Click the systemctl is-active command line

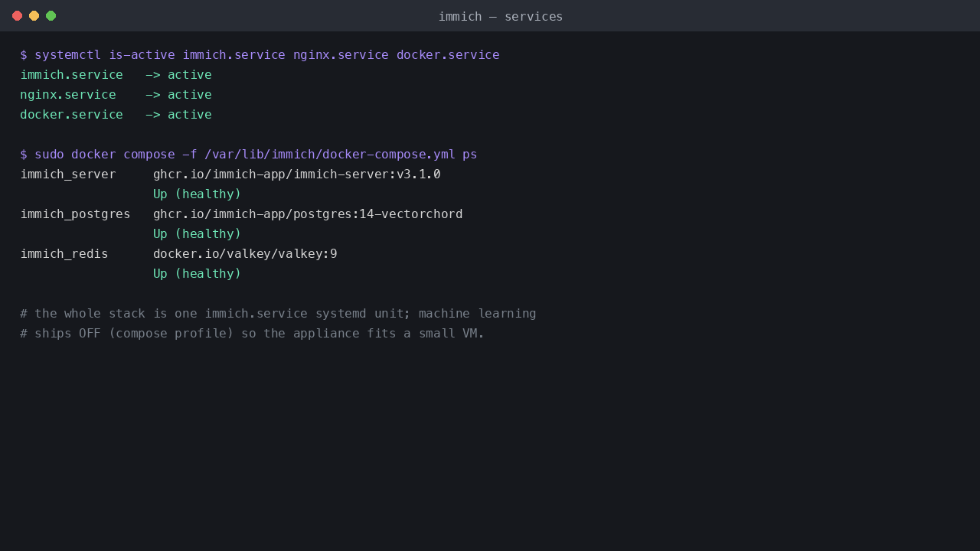pyautogui.click(x=260, y=55)
